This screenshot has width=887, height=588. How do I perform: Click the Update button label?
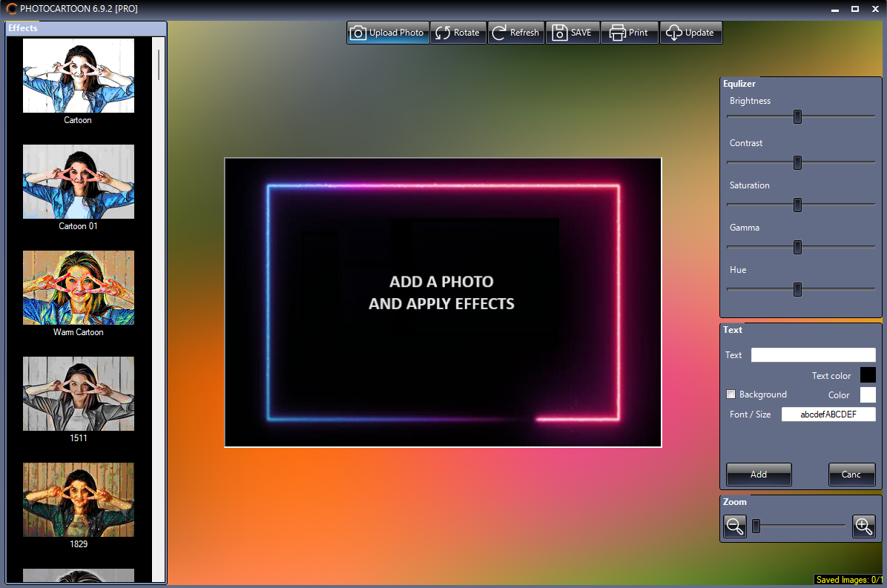(699, 33)
